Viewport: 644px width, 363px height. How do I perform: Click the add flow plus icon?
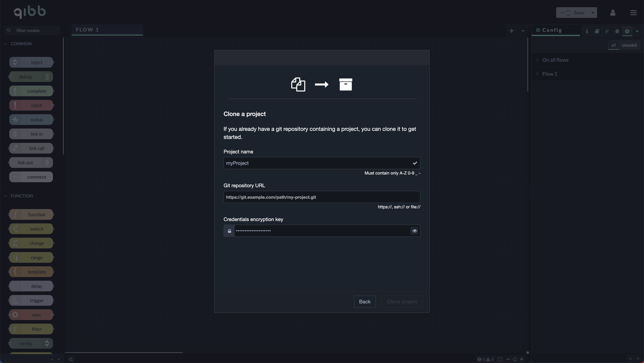pos(511,31)
